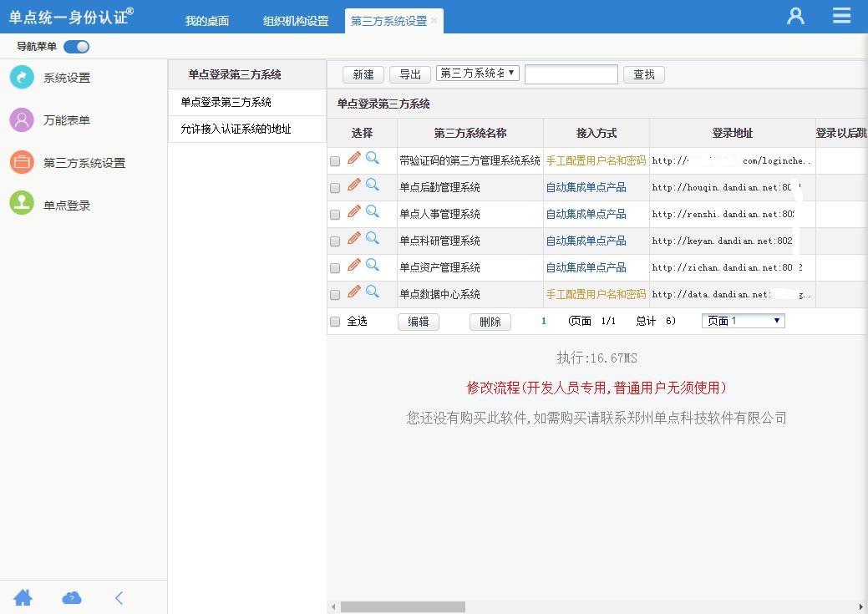Open the 修改流程 red link
This screenshot has width=868, height=614.
point(596,388)
